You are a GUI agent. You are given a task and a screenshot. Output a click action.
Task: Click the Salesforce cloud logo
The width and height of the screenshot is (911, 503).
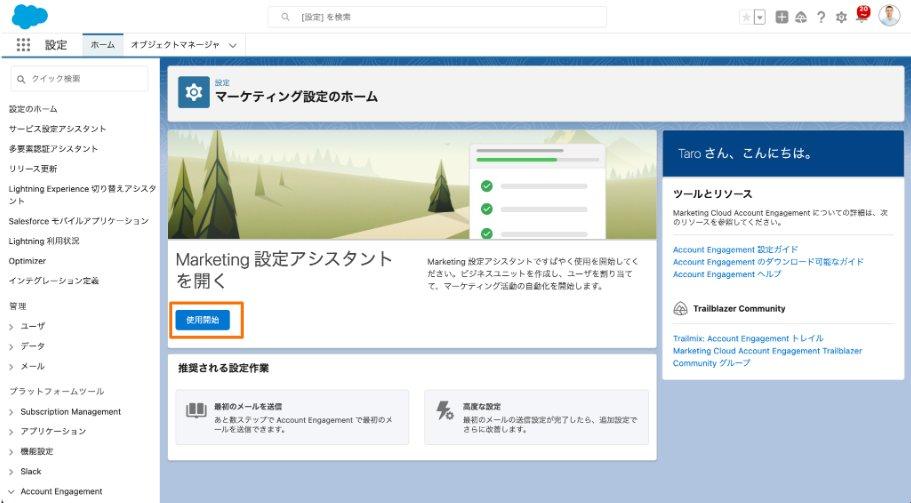tap(29, 17)
